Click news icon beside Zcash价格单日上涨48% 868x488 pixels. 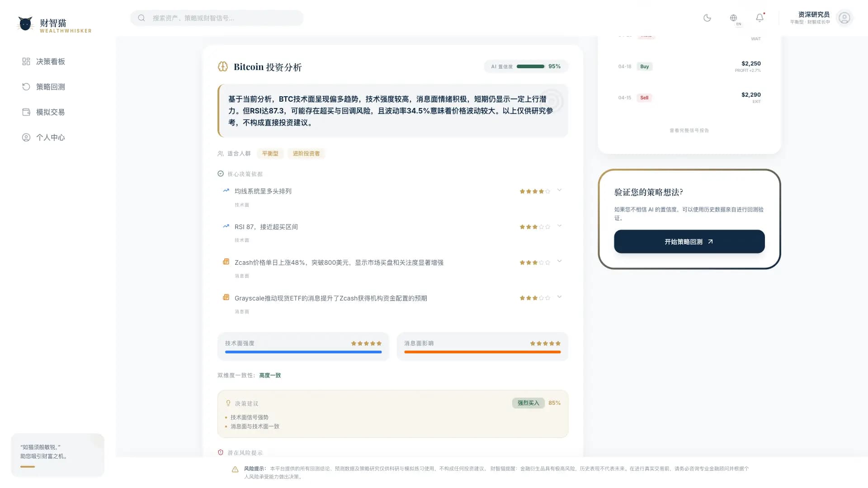pyautogui.click(x=226, y=262)
